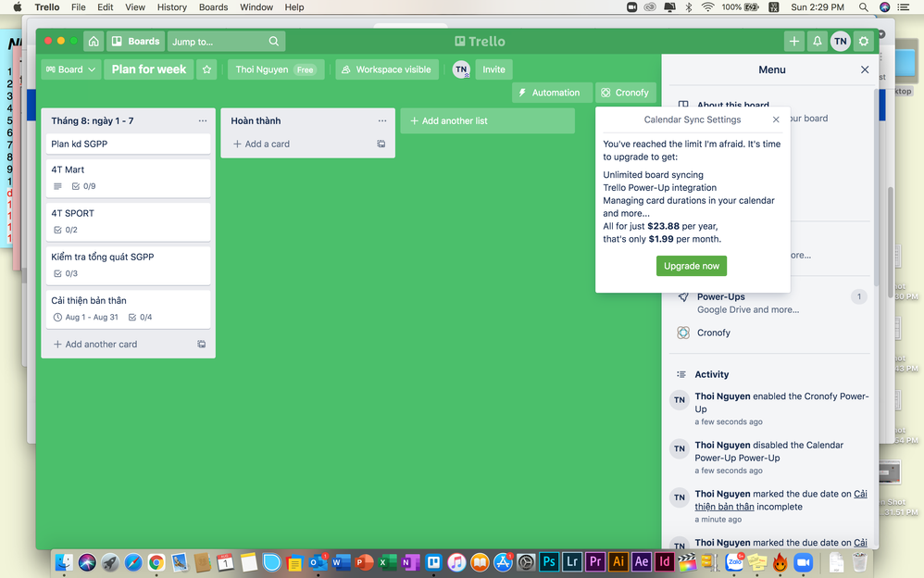Click the Invite button

[493, 69]
